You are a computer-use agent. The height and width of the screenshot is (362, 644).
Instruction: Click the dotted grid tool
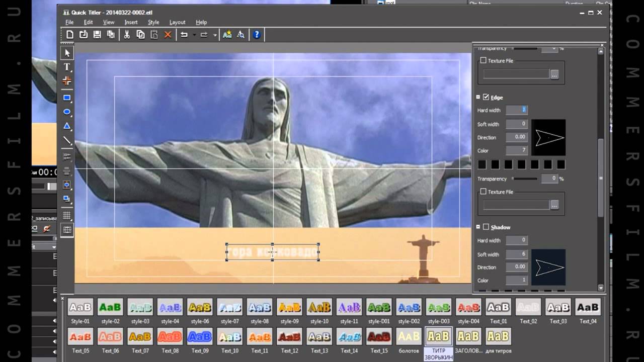[x=67, y=216]
